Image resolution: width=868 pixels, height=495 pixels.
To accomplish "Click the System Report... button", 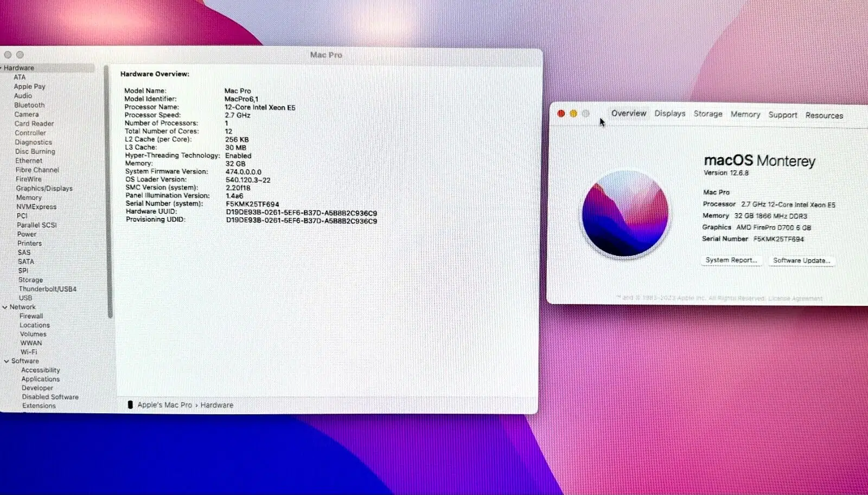I will coord(731,260).
